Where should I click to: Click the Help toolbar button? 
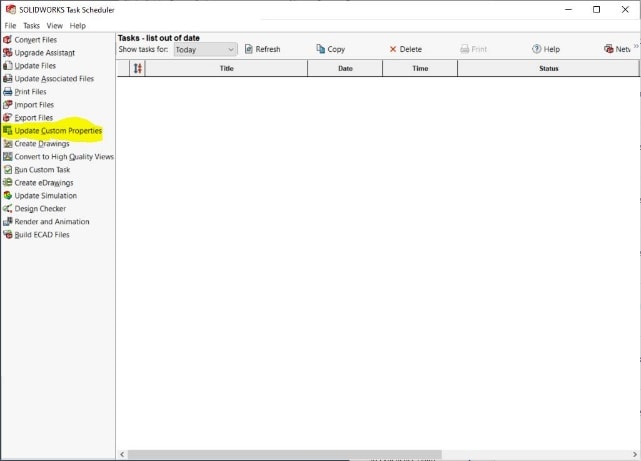click(546, 49)
